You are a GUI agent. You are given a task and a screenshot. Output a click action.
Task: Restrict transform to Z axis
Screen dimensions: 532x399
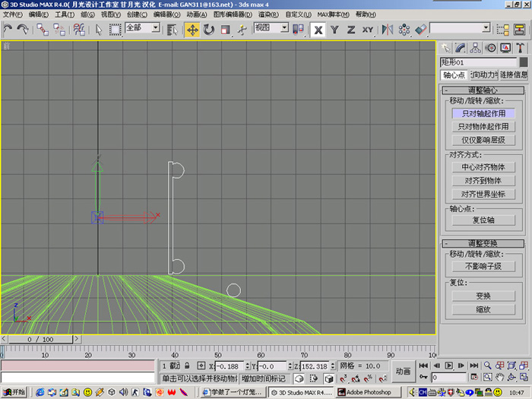351,30
